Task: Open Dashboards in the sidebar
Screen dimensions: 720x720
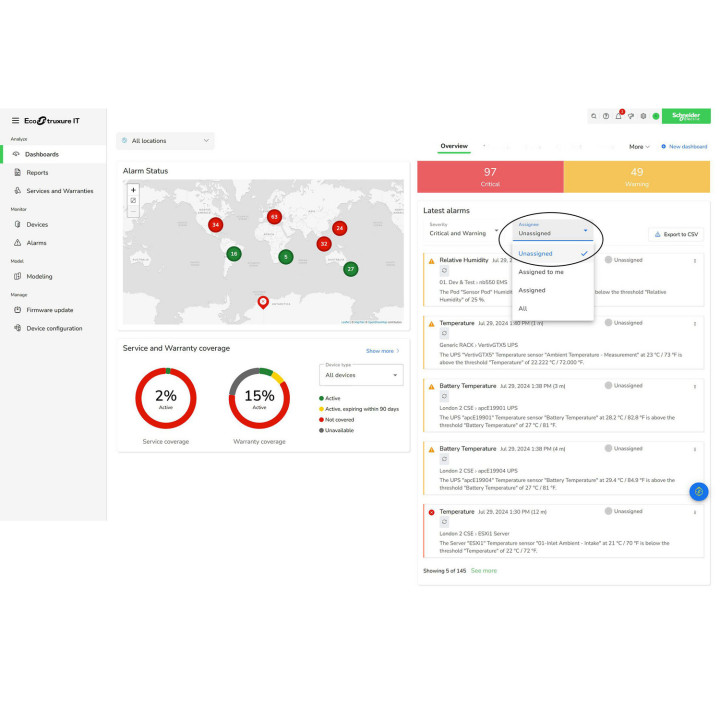Action: [53, 154]
